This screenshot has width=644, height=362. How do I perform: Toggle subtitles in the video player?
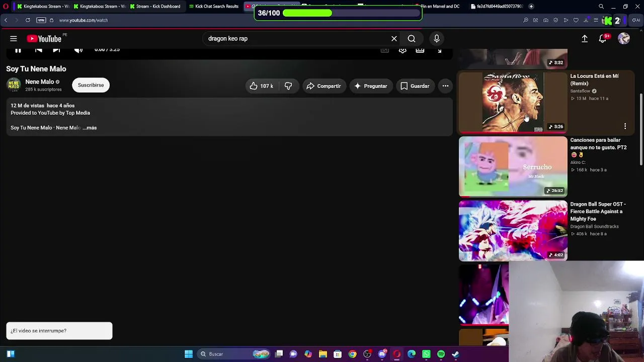pyautogui.click(x=385, y=50)
